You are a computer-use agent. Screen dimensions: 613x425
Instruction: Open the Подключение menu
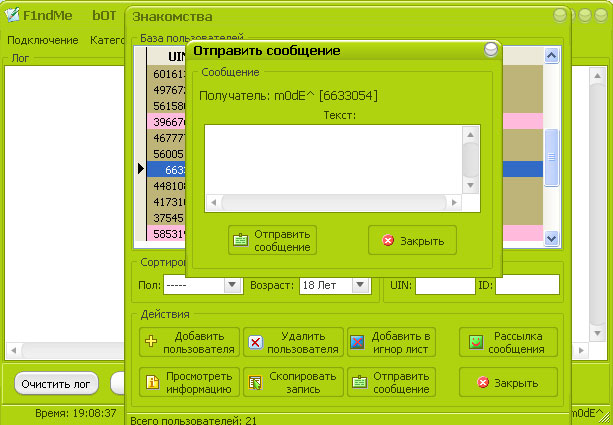43,40
